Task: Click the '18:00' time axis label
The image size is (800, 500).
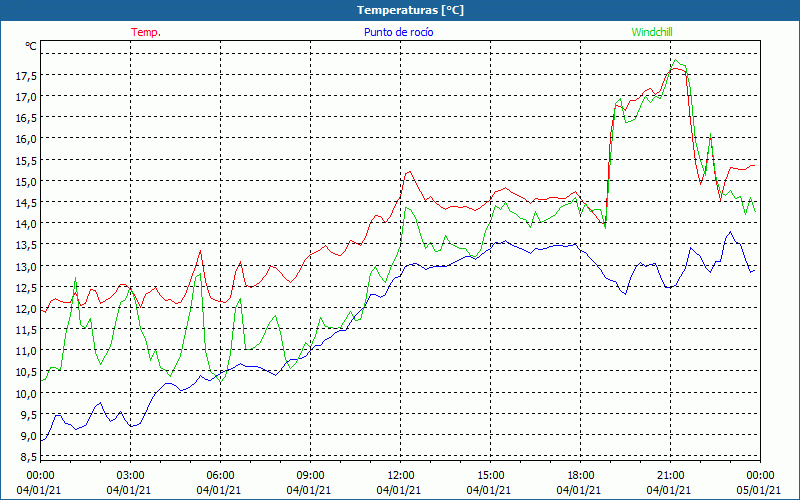Action: (x=581, y=476)
